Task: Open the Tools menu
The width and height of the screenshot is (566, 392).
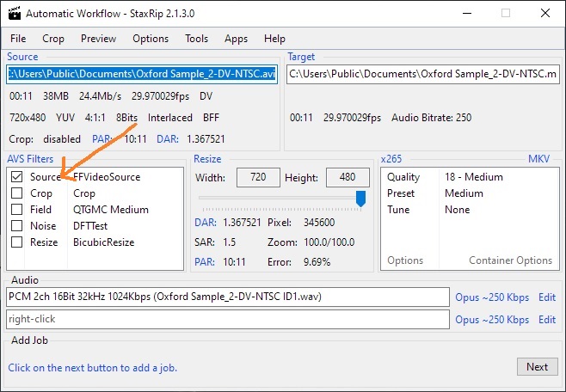Action: pyautogui.click(x=196, y=39)
